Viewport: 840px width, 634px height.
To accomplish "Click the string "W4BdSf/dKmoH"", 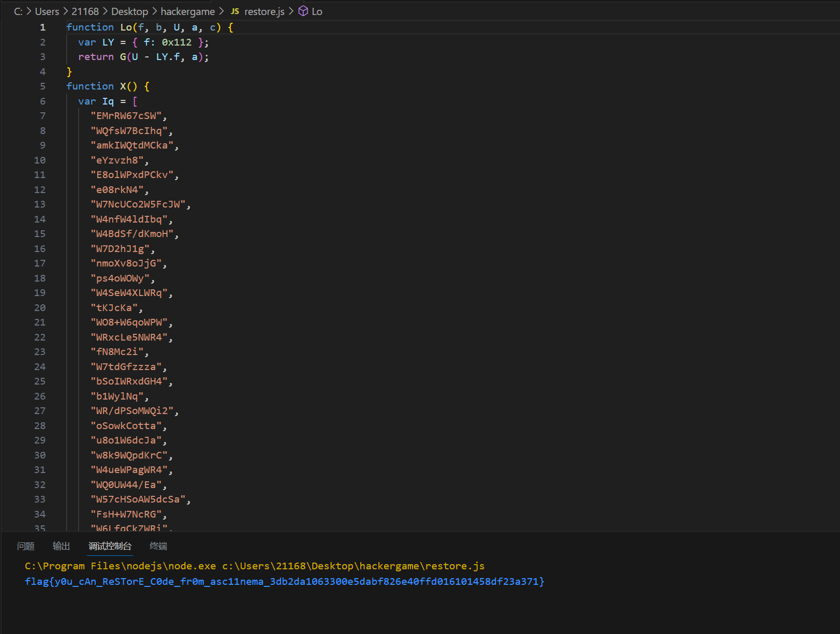I will click(132, 234).
